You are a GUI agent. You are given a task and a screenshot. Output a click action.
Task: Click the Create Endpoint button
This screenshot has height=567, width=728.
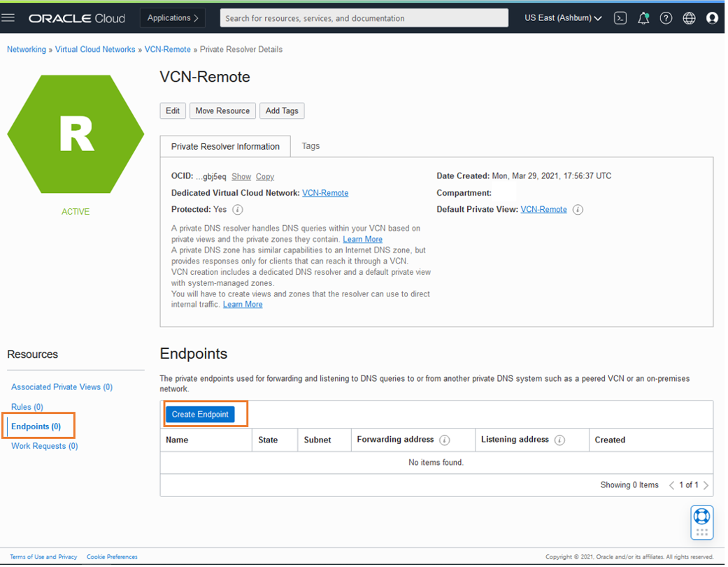coord(200,415)
